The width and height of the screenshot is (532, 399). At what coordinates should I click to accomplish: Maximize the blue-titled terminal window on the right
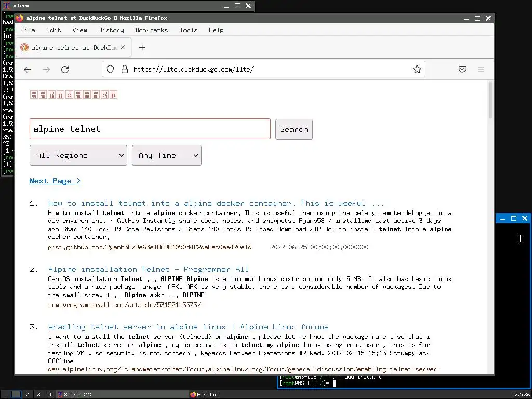[x=514, y=218]
